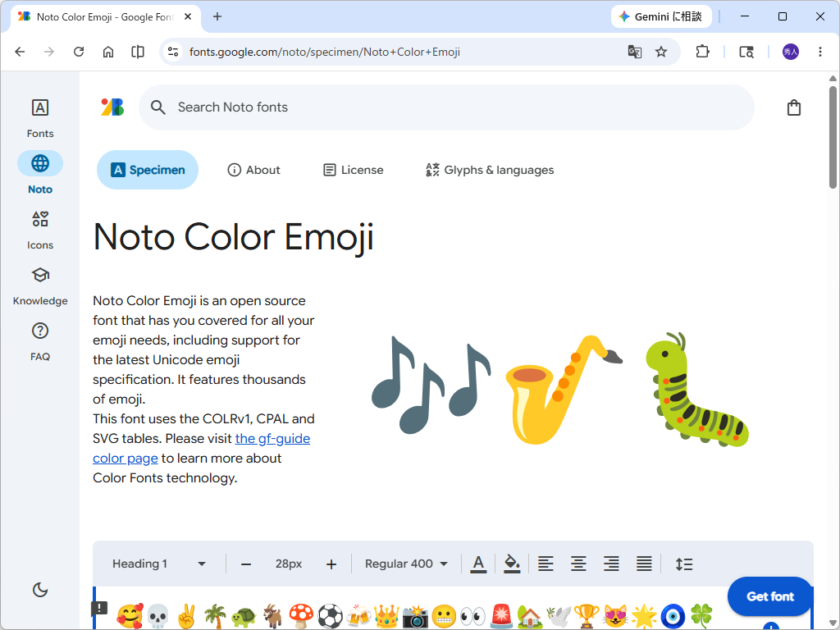
Task: Close the Noto Color Emoji tab
Action: pyautogui.click(x=188, y=16)
